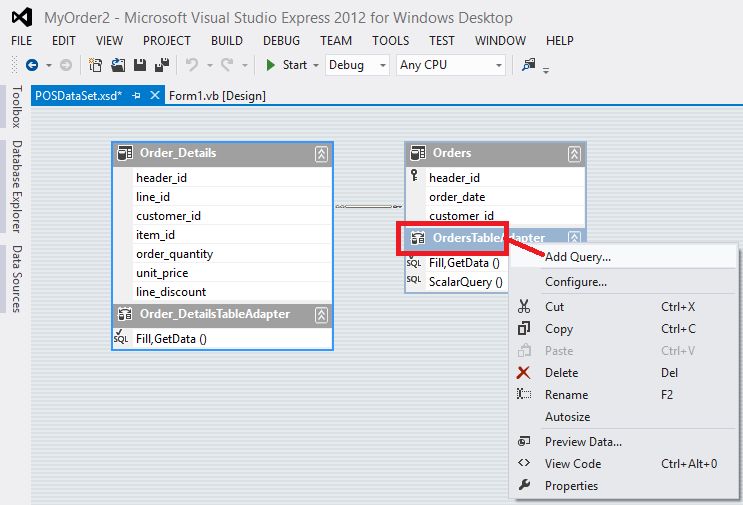Open the Database Explorer side tab
This screenshot has width=743, height=505.
coord(17,186)
